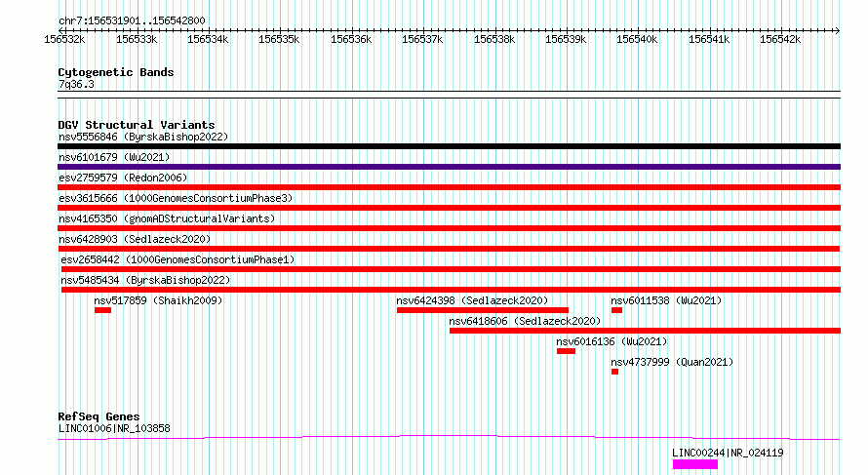This screenshot has height=475, width=868.
Task: Click the chr7:156531901..156542800 region label
Action: pyautogui.click(x=132, y=21)
